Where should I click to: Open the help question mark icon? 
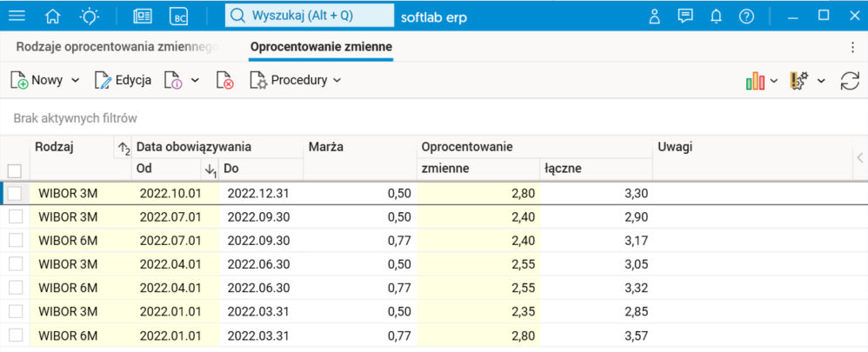tap(745, 16)
